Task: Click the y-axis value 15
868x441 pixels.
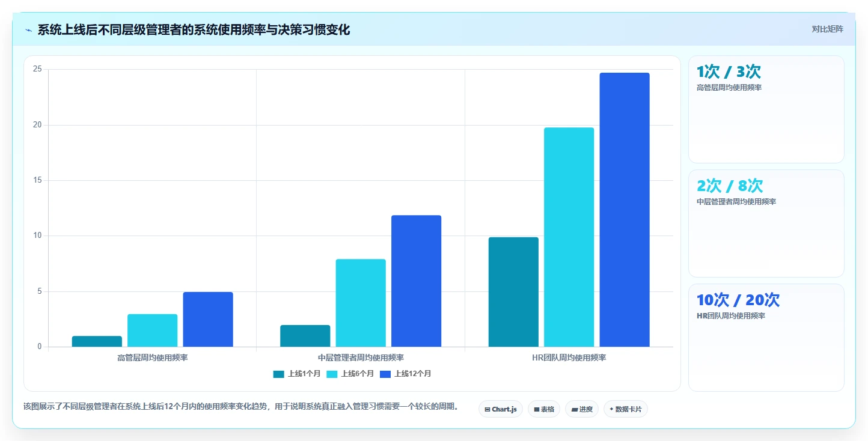Action: pos(37,180)
